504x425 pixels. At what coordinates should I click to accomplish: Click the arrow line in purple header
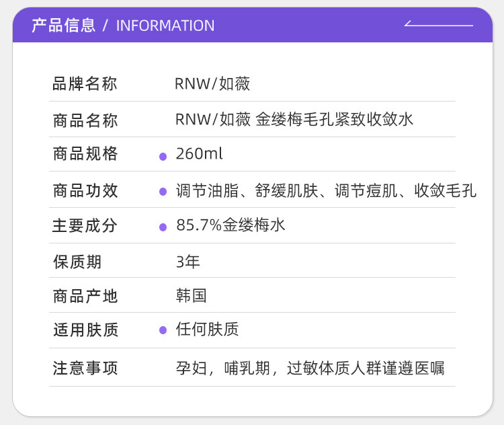[439, 25]
